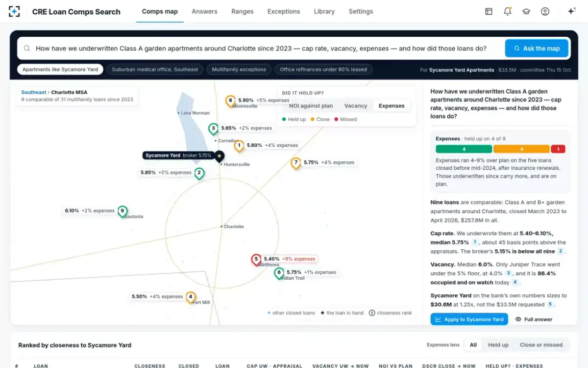Open the user account avatar
Image resolution: width=588 pixels, height=368 pixels.
click(x=545, y=11)
